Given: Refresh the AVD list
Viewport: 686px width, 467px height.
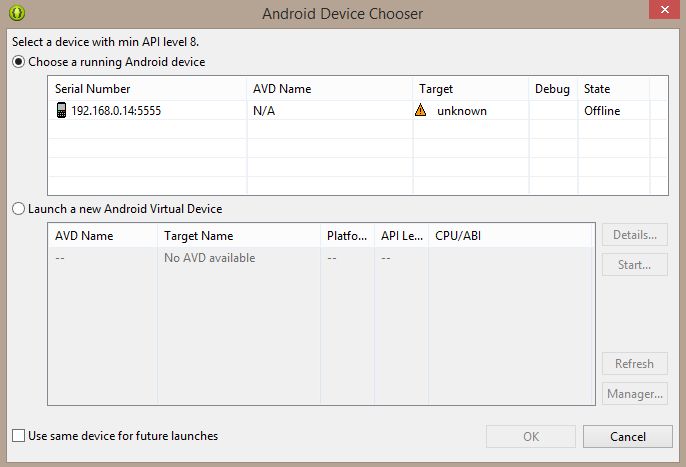Looking at the screenshot, I should pyautogui.click(x=635, y=364).
